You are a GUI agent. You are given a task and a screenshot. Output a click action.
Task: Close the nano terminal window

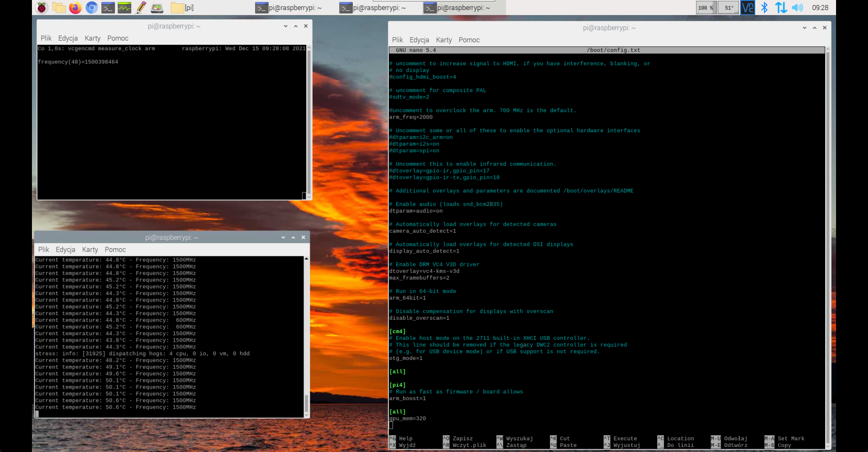pos(825,28)
